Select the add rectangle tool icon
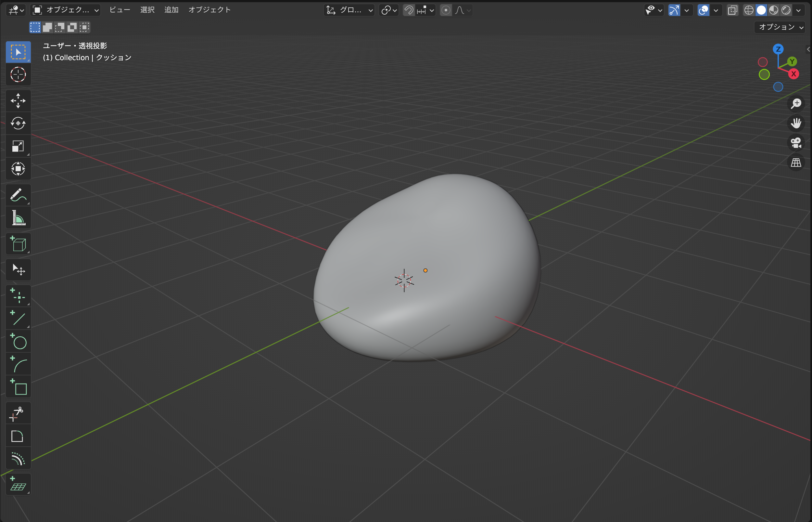Image resolution: width=812 pixels, height=522 pixels. [18, 386]
